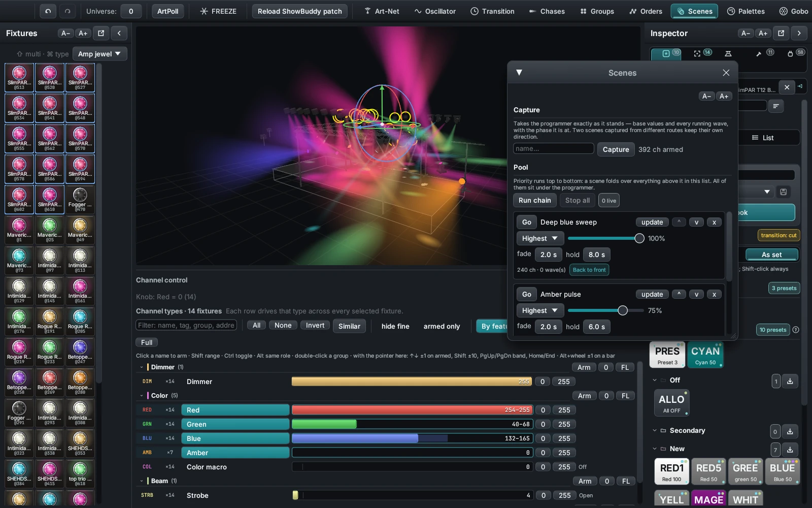Click the redo arrow icon in top toolbar

(x=67, y=11)
